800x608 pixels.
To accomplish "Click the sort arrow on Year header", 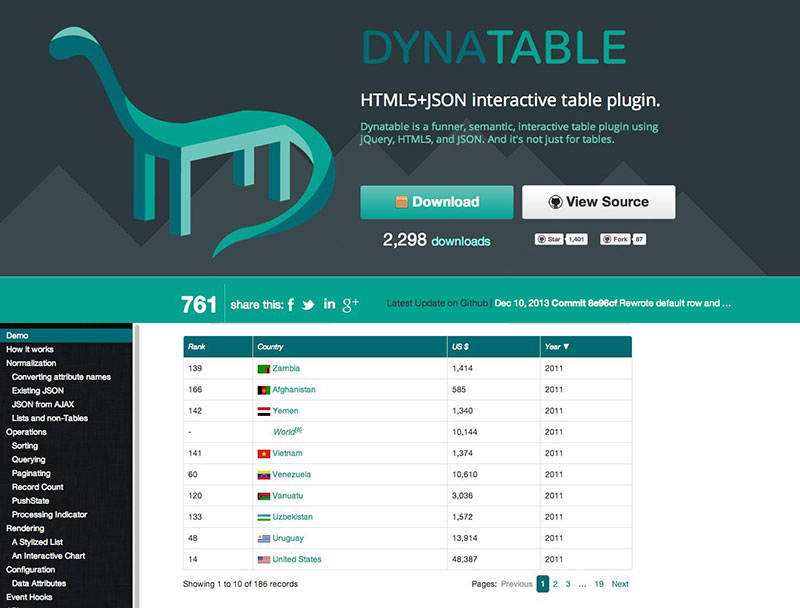I will (x=567, y=346).
